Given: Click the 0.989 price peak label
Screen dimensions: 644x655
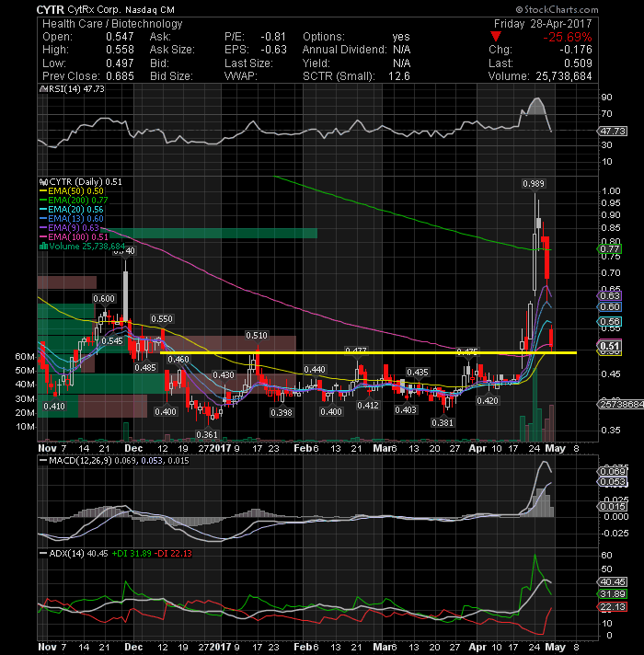Looking at the screenshot, I should [534, 184].
